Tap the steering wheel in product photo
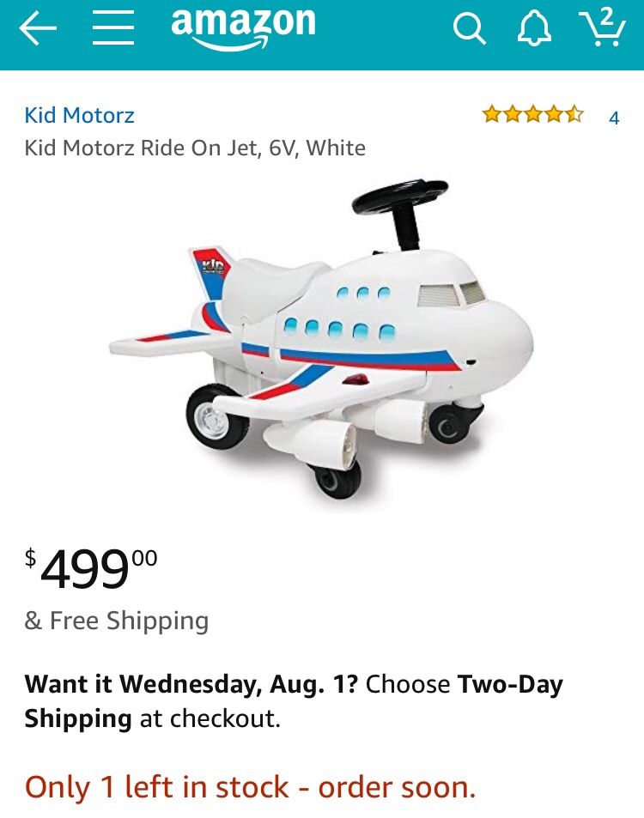 (400, 197)
